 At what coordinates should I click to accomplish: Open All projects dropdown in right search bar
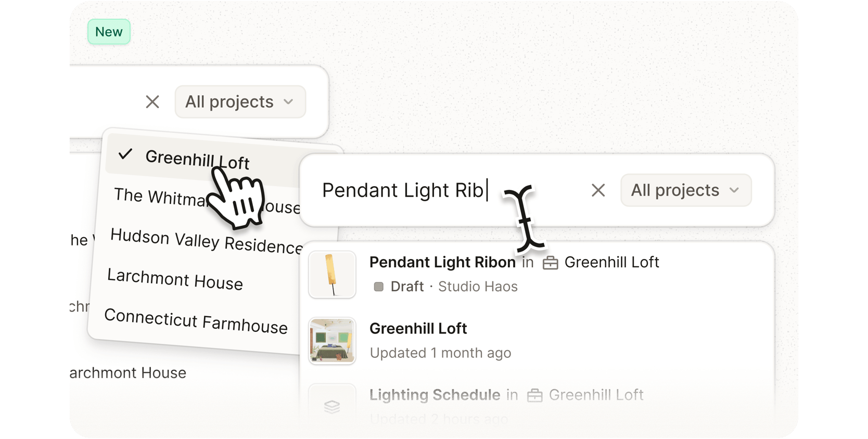point(686,190)
